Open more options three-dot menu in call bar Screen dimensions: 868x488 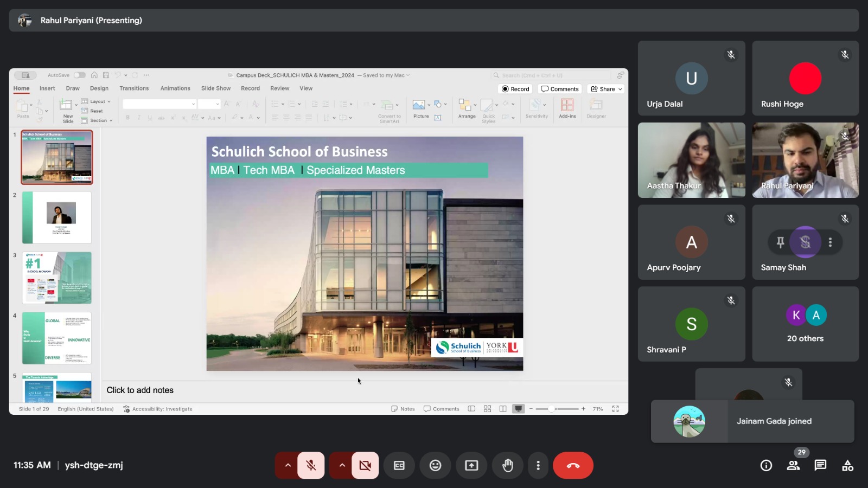point(538,465)
